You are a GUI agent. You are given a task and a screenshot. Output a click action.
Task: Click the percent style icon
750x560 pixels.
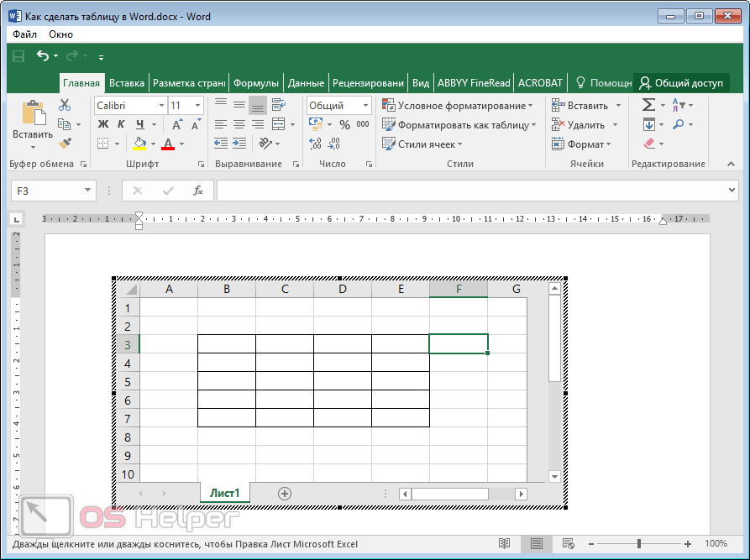click(344, 124)
